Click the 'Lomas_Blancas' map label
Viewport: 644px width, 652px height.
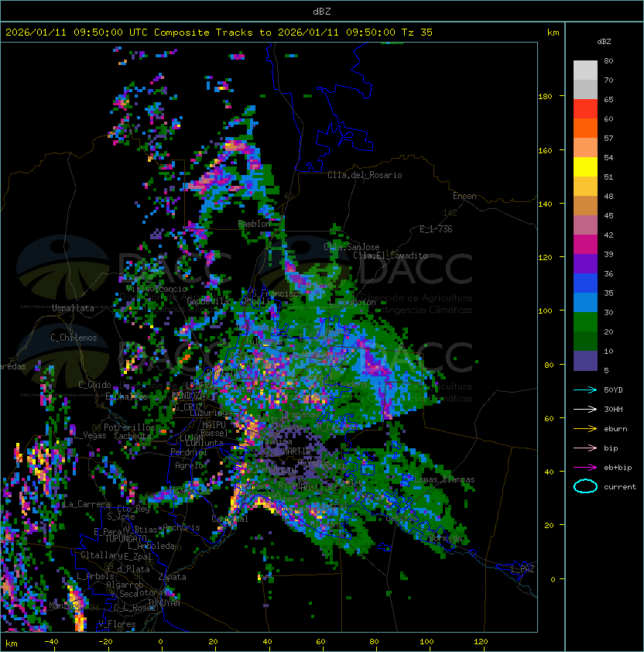click(x=444, y=479)
